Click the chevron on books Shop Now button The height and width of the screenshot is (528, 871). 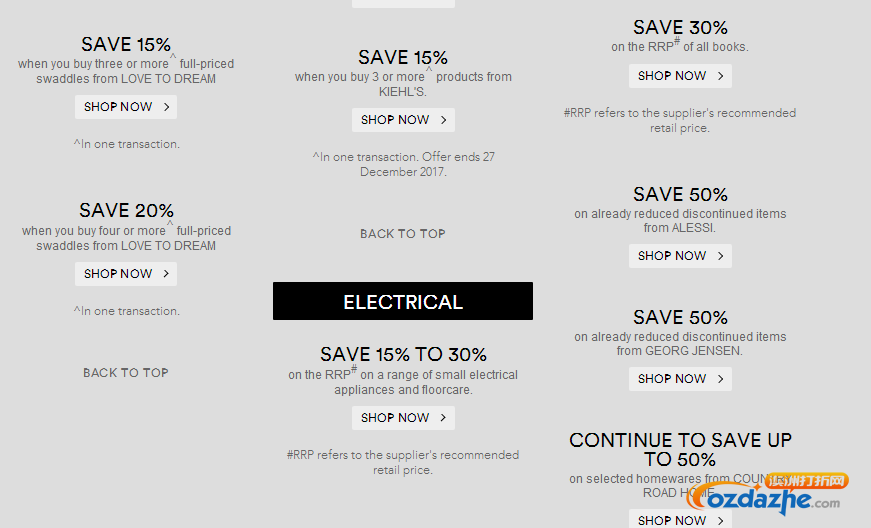click(x=720, y=76)
